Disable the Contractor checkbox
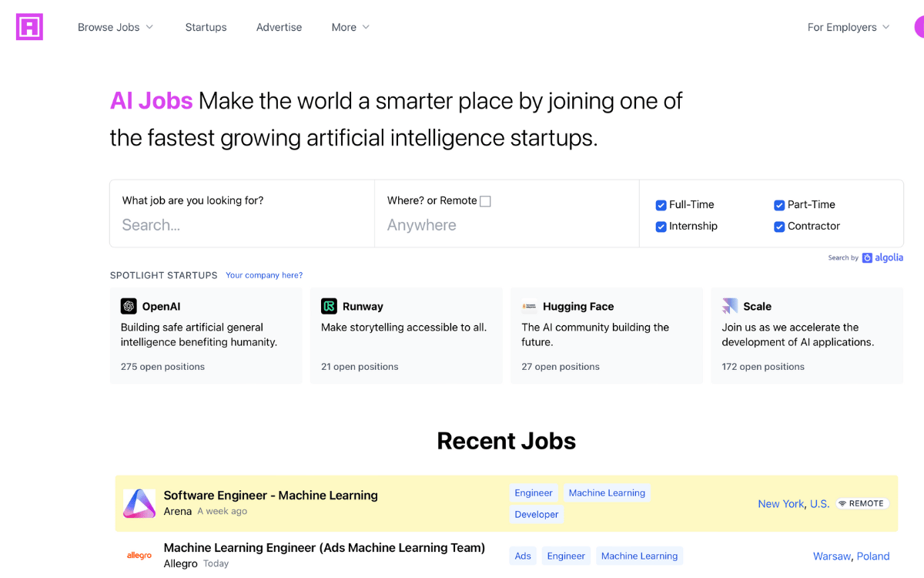 [x=779, y=227]
